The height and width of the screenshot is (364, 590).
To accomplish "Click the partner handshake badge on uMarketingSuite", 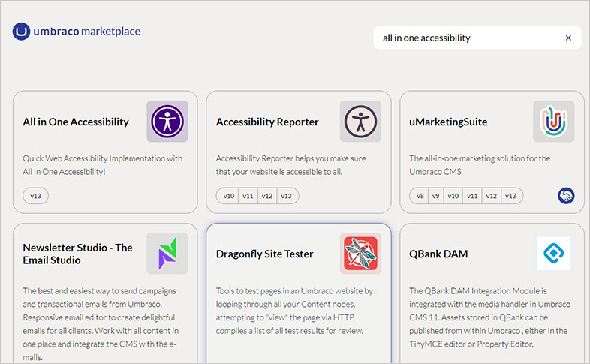I will click(x=566, y=196).
